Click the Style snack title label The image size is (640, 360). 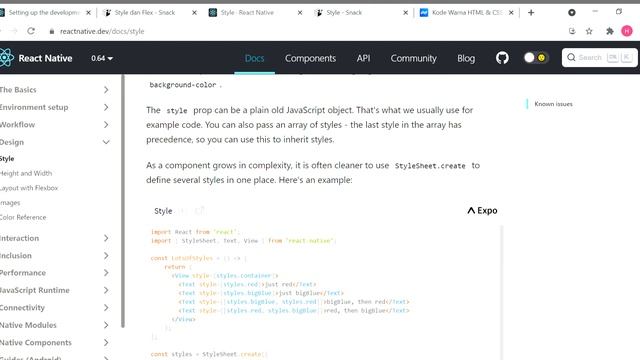(x=163, y=211)
